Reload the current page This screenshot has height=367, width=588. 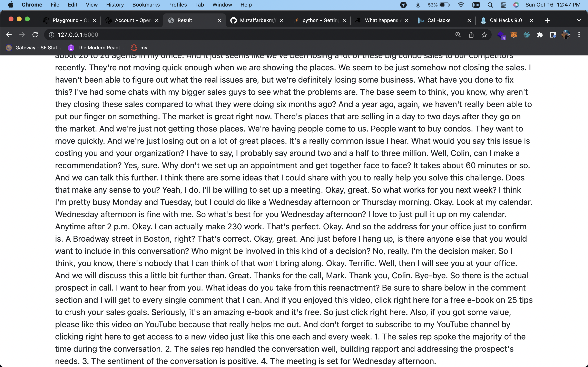click(35, 35)
